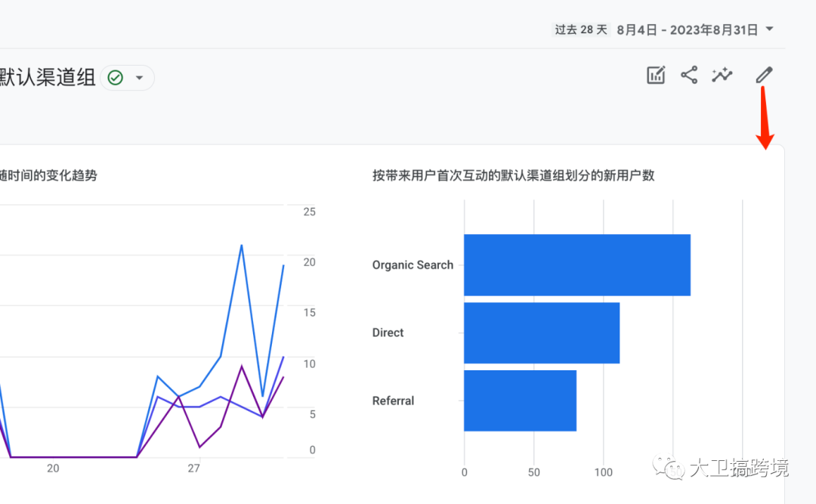Image resolution: width=816 pixels, height=504 pixels.
Task: Open the date range dropdown arrow
Action: tap(769, 29)
